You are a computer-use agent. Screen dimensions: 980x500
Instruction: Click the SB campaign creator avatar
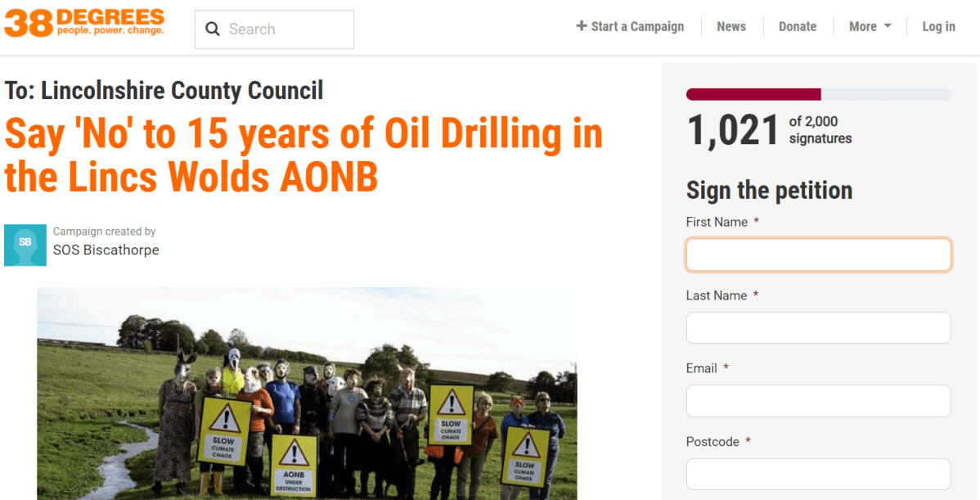point(25,245)
